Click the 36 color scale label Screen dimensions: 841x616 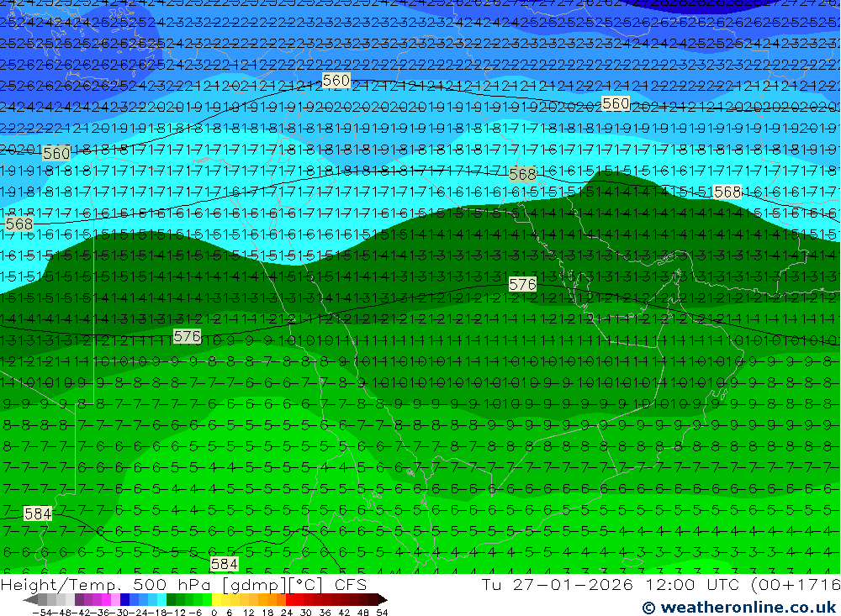coord(325,613)
